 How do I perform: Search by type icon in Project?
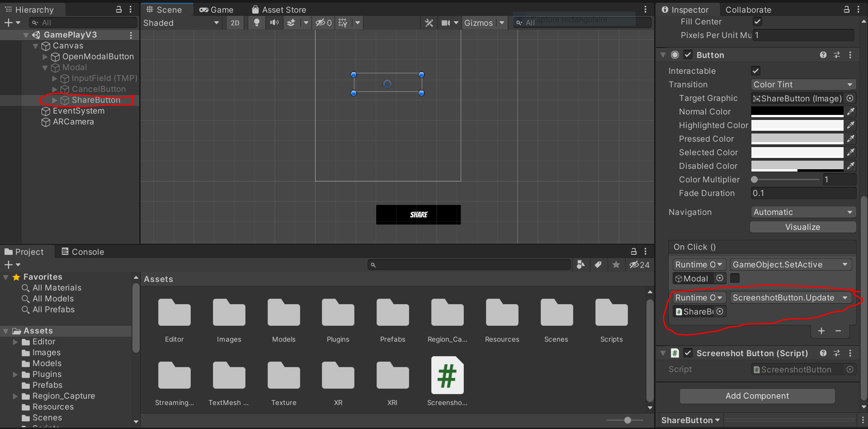coord(581,265)
